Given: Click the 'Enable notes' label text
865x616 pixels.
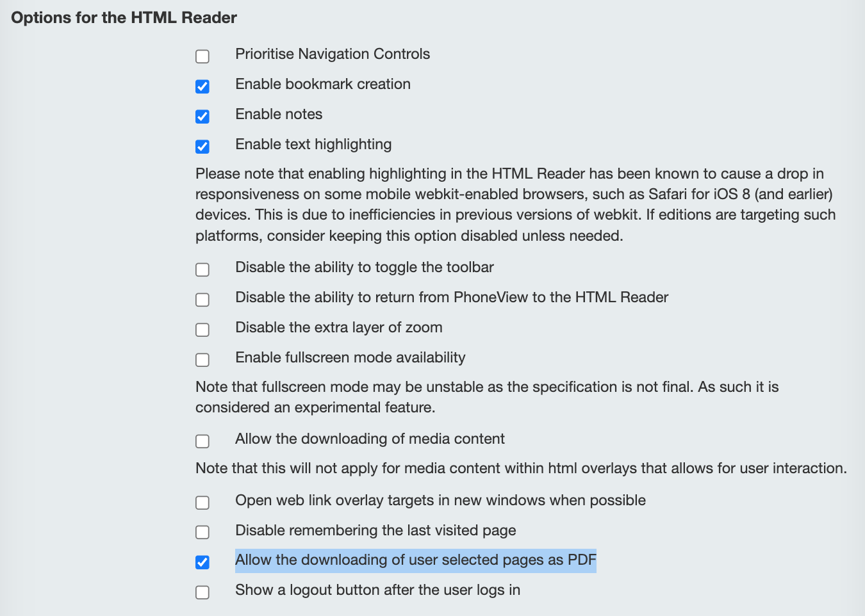Looking at the screenshot, I should click(x=279, y=114).
